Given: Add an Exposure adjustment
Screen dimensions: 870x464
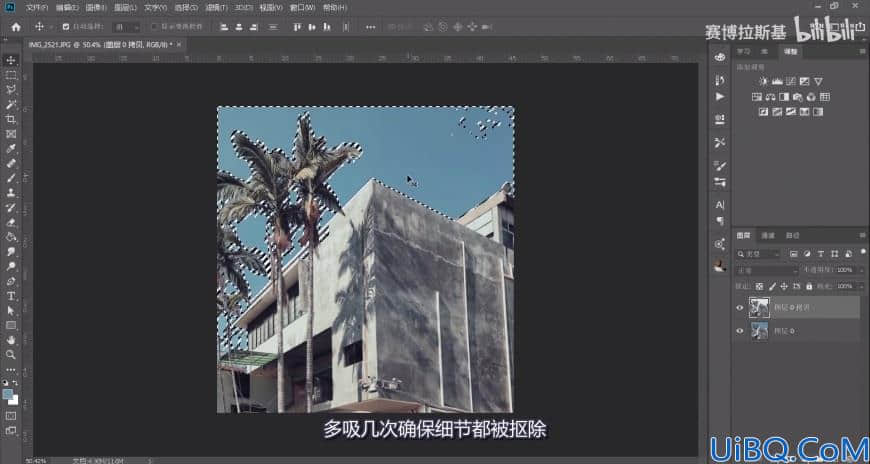Looking at the screenshot, I should [x=805, y=82].
